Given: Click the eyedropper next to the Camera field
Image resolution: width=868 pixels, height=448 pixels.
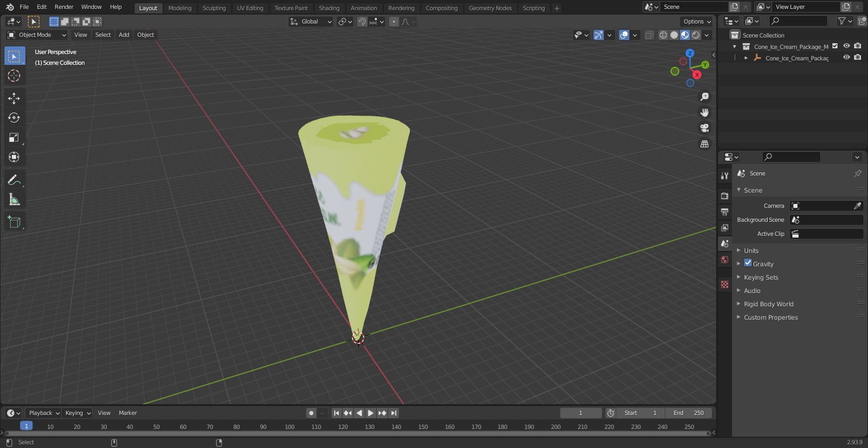Looking at the screenshot, I should (x=857, y=206).
